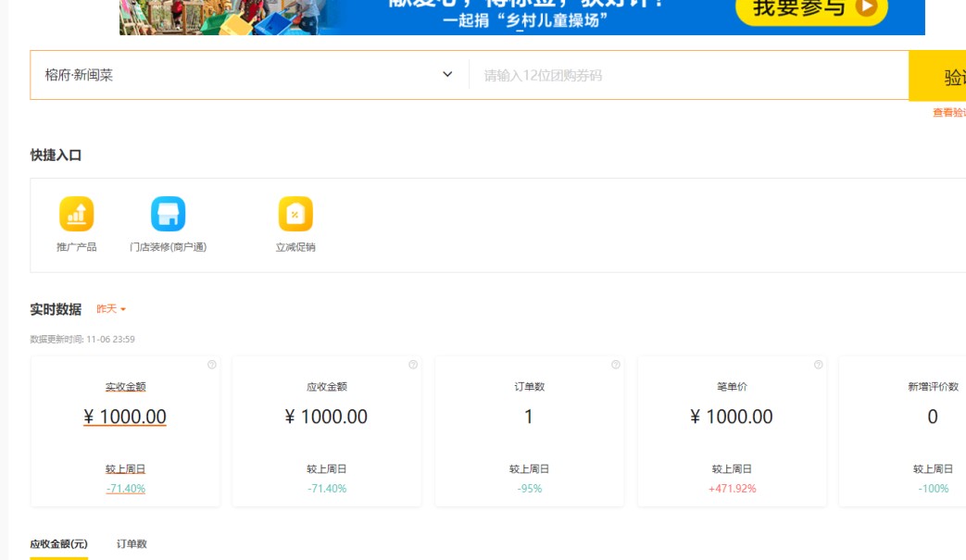Image resolution: width=966 pixels, height=560 pixels.
Task: Open the 昨天 date range dropdown
Action: click(x=111, y=309)
